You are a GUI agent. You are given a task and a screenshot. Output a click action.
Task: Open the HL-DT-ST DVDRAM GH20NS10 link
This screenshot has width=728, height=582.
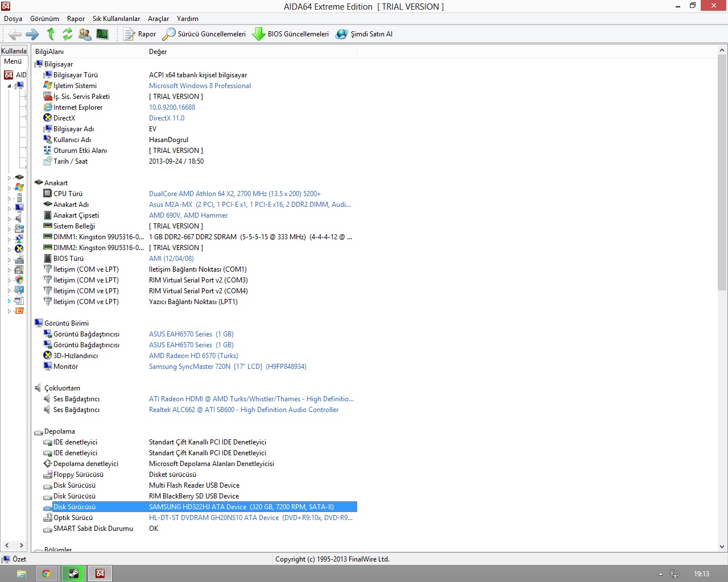coord(251,518)
